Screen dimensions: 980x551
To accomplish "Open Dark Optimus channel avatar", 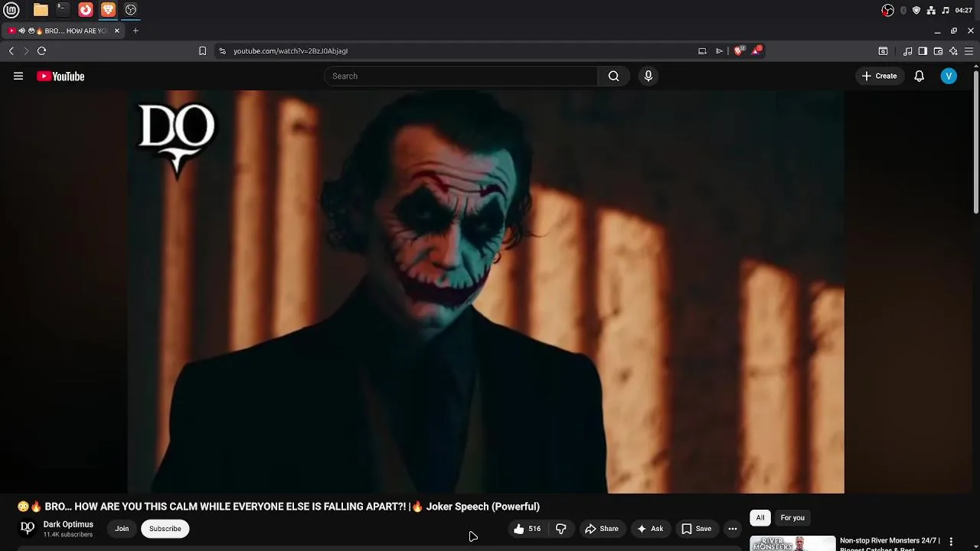I will coord(28,528).
